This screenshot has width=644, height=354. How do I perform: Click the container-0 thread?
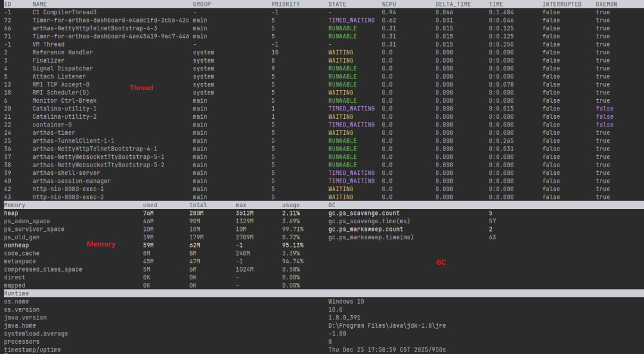52,125
